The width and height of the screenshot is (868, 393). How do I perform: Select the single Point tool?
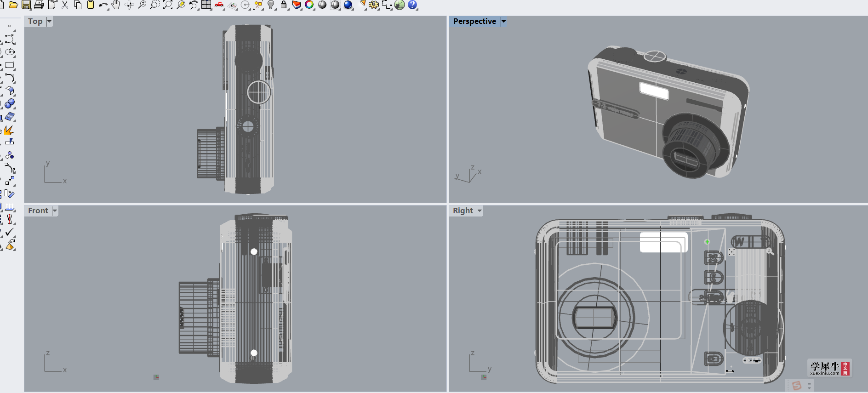[9, 26]
